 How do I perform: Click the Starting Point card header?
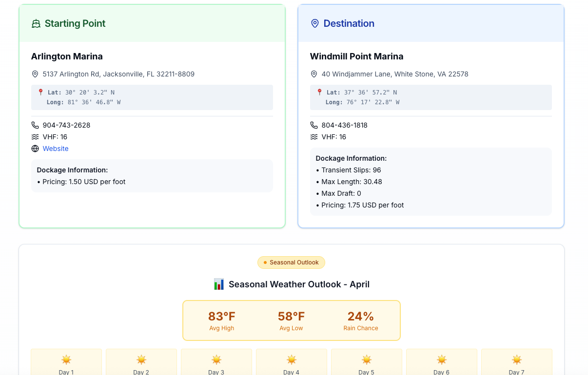tap(152, 23)
